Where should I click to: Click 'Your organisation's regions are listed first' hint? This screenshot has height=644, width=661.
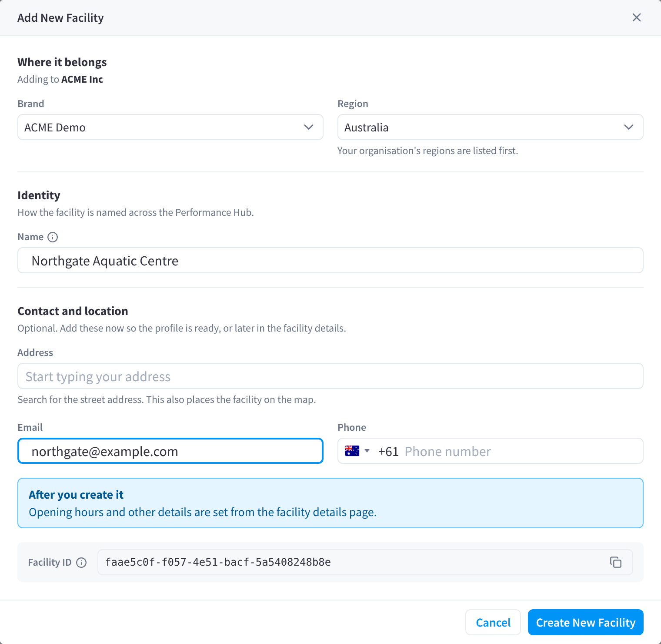(428, 151)
